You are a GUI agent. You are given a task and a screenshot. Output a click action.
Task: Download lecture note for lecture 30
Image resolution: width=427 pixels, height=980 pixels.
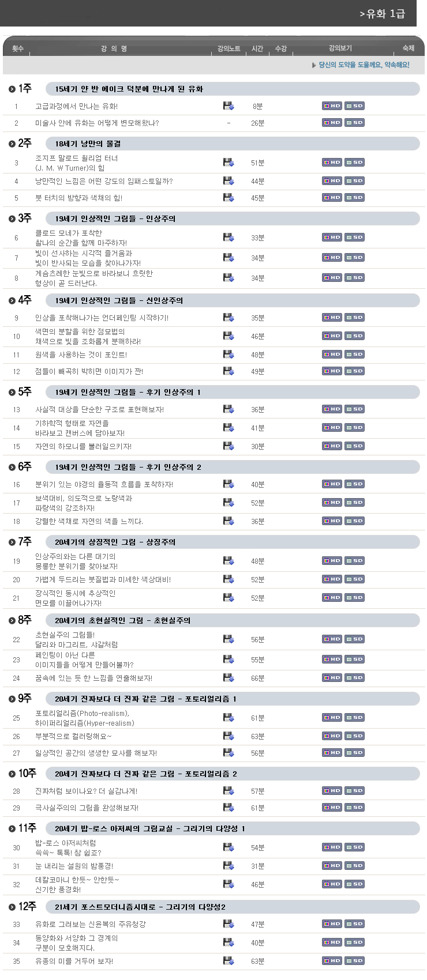point(229,847)
